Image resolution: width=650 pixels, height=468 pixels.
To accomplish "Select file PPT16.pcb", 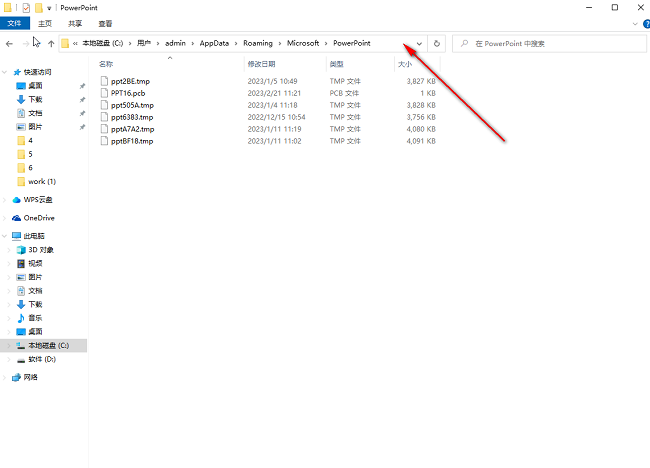I will click(x=128, y=93).
